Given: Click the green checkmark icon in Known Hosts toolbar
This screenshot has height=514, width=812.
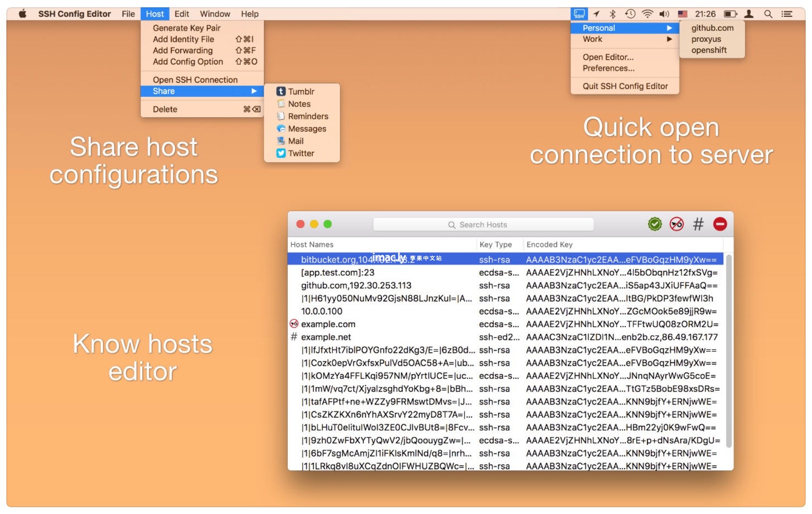Looking at the screenshot, I should (x=654, y=224).
